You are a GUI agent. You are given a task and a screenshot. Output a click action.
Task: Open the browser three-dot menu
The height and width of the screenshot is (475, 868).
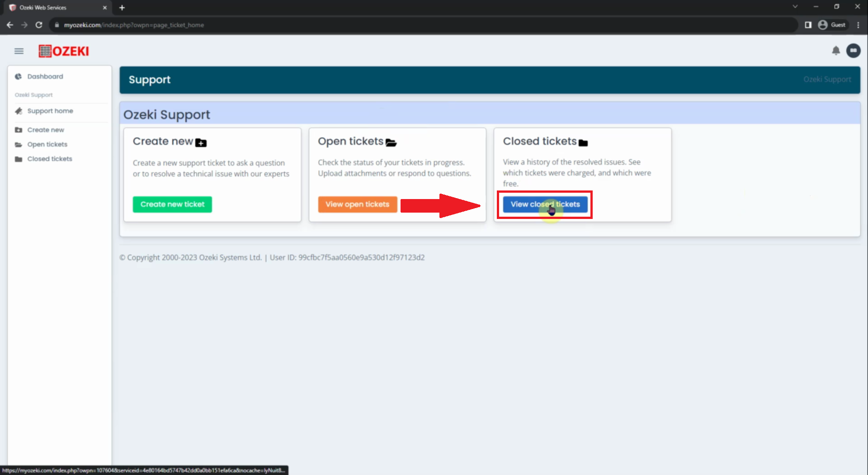pyautogui.click(x=858, y=25)
